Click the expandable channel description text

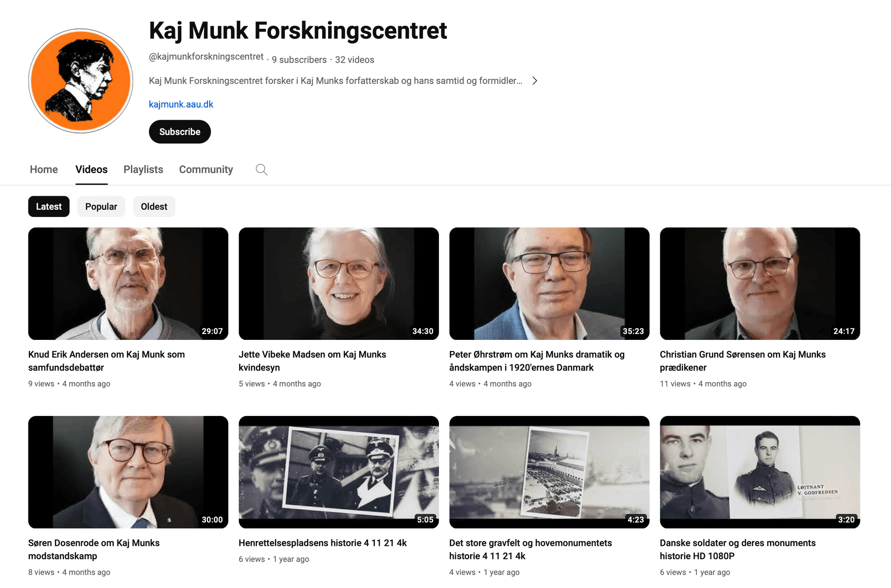(x=336, y=81)
